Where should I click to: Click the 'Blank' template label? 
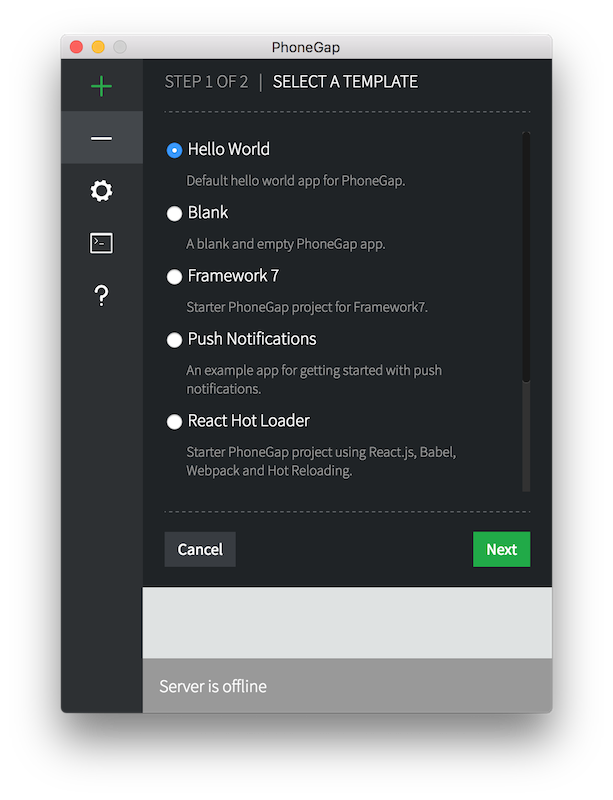[x=208, y=212]
